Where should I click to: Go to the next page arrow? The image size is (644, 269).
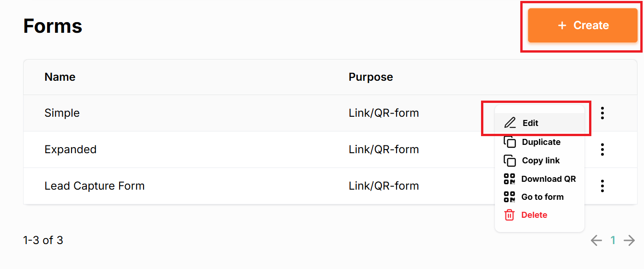pyautogui.click(x=629, y=240)
